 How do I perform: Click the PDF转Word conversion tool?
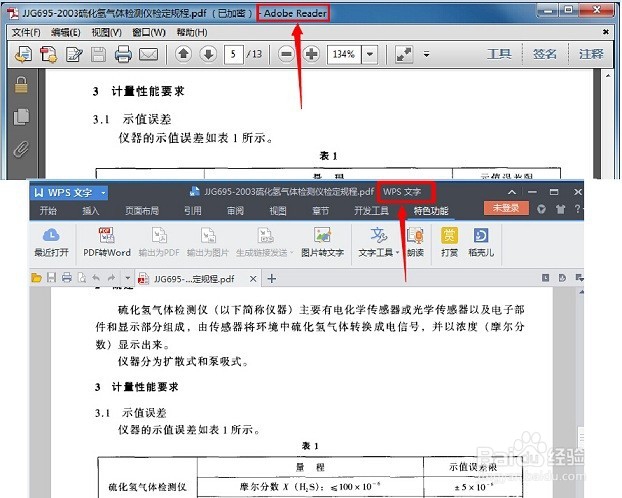107,242
